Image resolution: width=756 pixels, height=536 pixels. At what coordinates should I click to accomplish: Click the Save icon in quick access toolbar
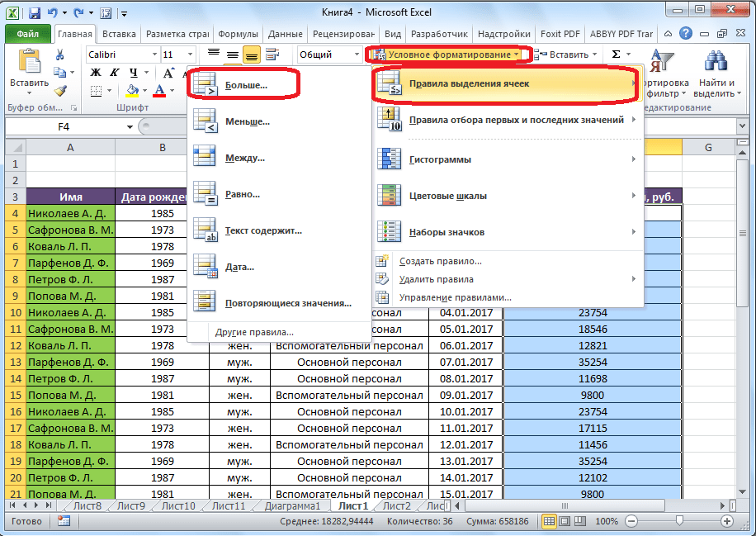point(35,14)
